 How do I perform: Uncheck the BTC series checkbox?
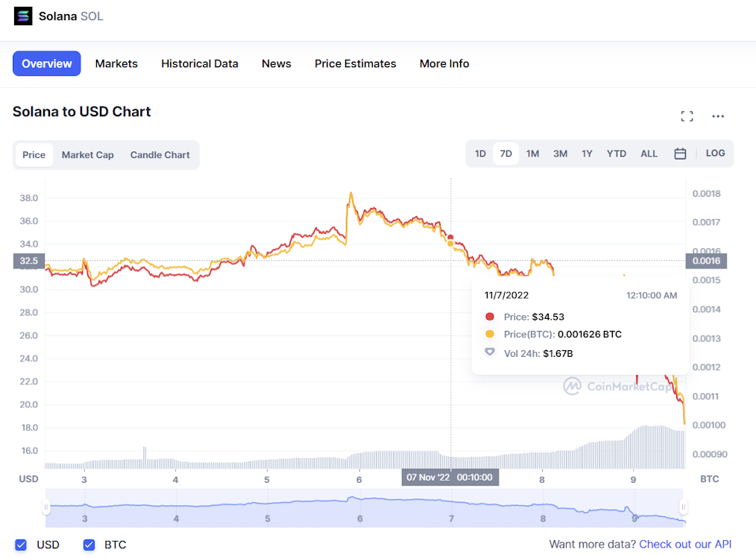[x=89, y=545]
